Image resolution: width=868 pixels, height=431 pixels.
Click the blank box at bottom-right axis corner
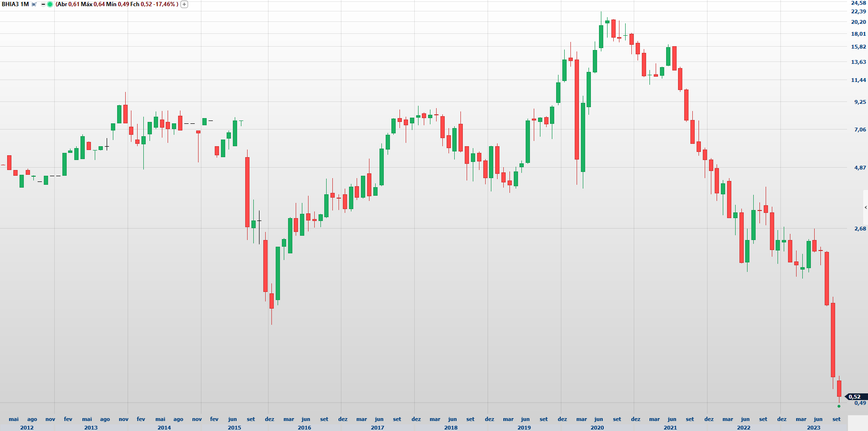[x=858, y=423]
